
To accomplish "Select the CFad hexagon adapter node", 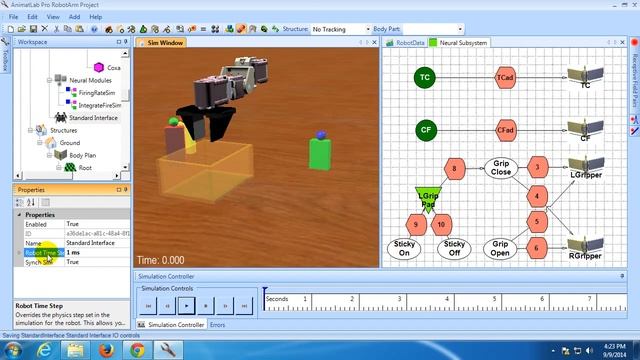I will [x=505, y=130].
